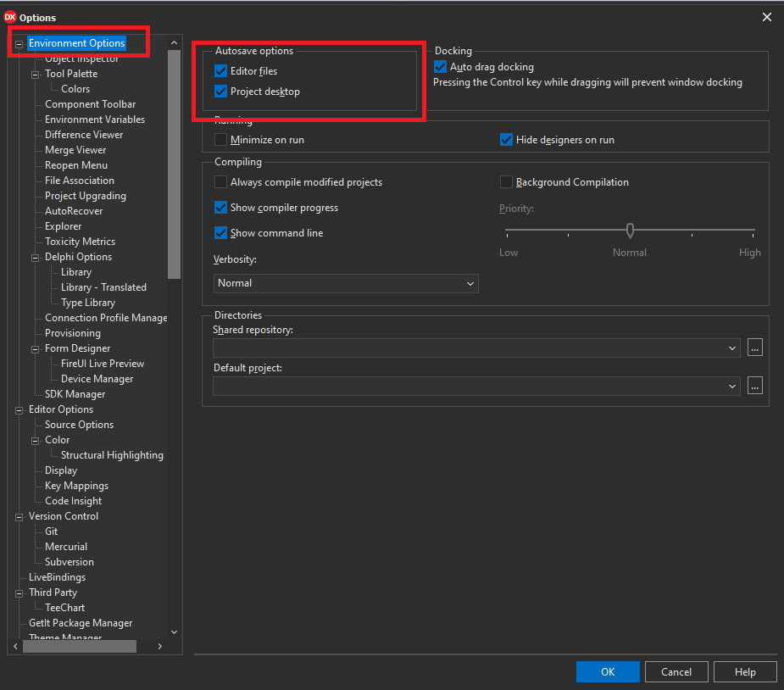Click the OK button
This screenshot has width=784, height=690.
pos(608,672)
